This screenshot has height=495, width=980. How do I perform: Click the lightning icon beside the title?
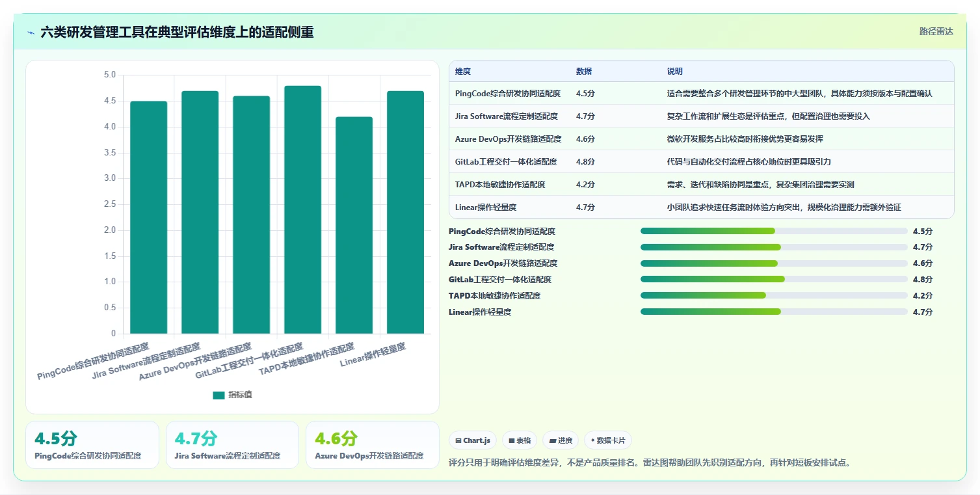31,32
